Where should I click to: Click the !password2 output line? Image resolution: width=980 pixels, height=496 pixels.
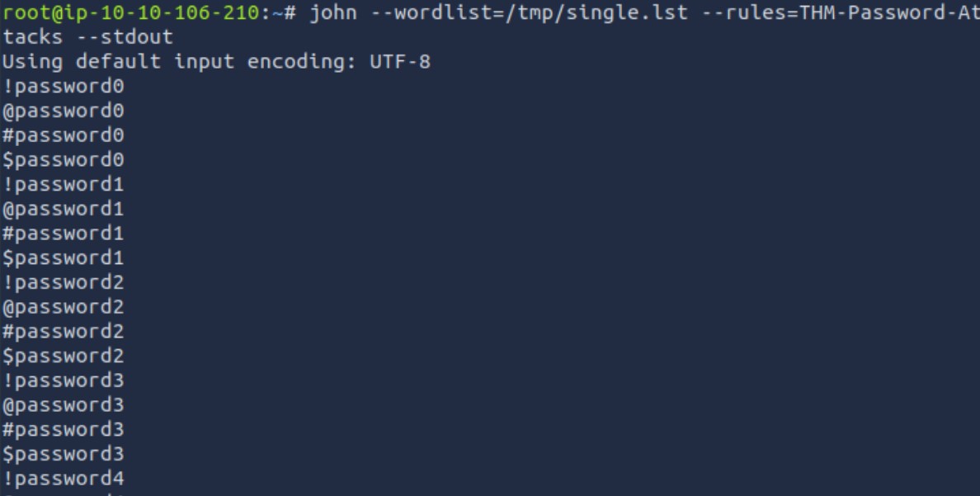coord(64,283)
